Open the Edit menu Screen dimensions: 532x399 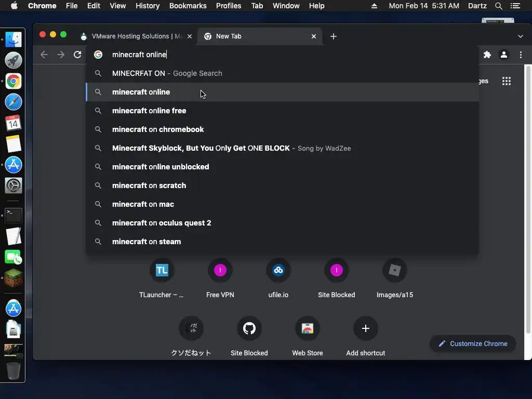click(x=94, y=6)
